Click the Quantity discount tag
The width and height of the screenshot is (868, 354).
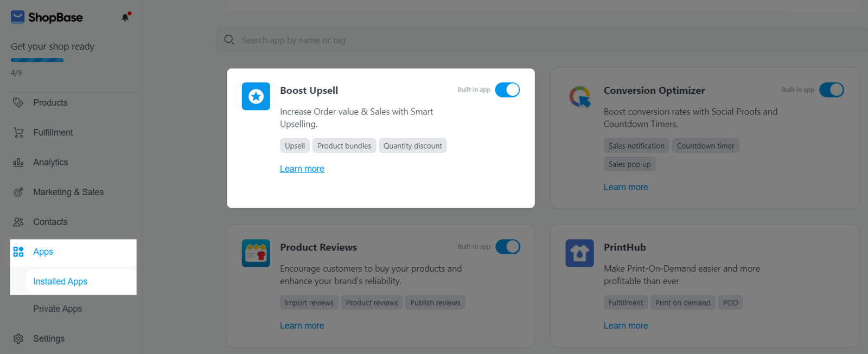pos(413,146)
